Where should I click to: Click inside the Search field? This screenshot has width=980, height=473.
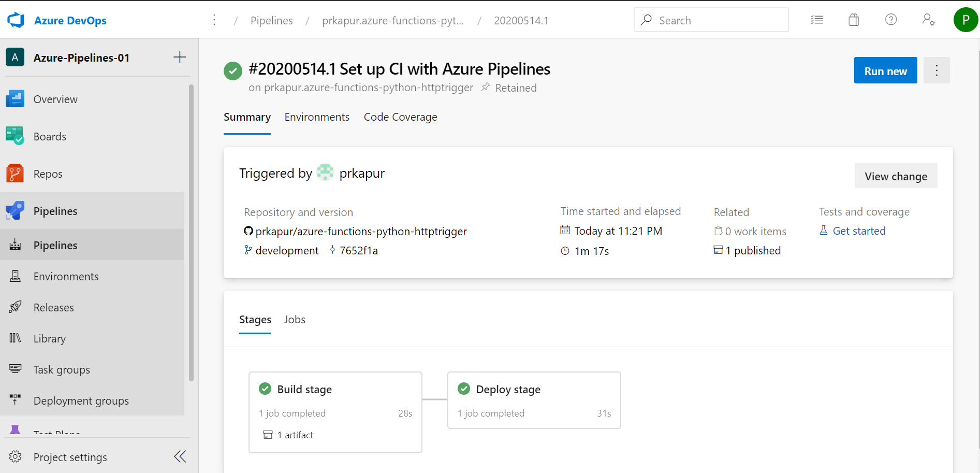(x=711, y=20)
